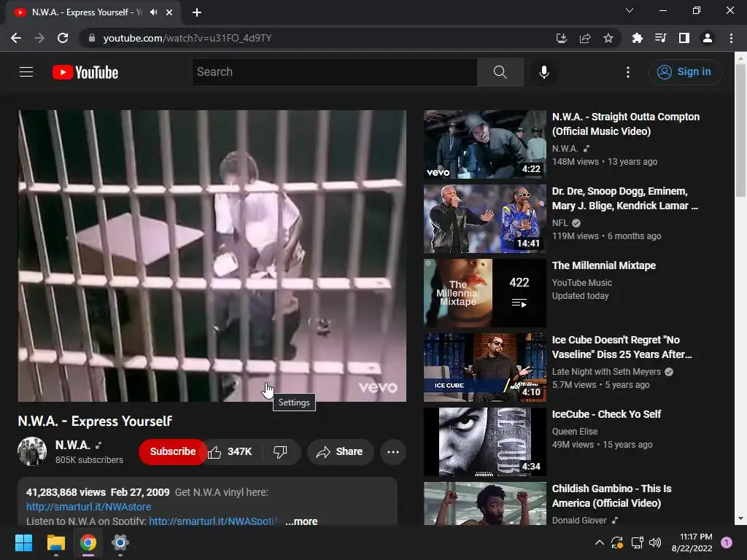Open Straight Outta Compton video thumbnail
This screenshot has height=560, width=747.
pyautogui.click(x=485, y=144)
